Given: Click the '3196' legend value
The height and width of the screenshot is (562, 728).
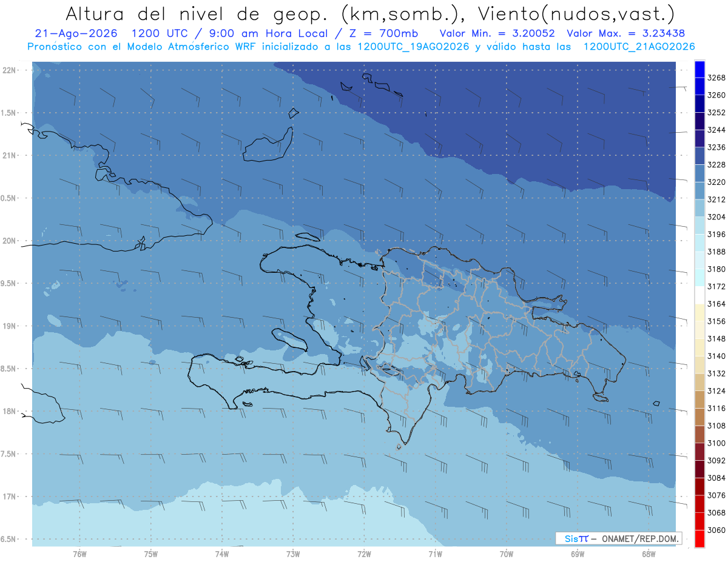Looking at the screenshot, I should (x=716, y=235).
